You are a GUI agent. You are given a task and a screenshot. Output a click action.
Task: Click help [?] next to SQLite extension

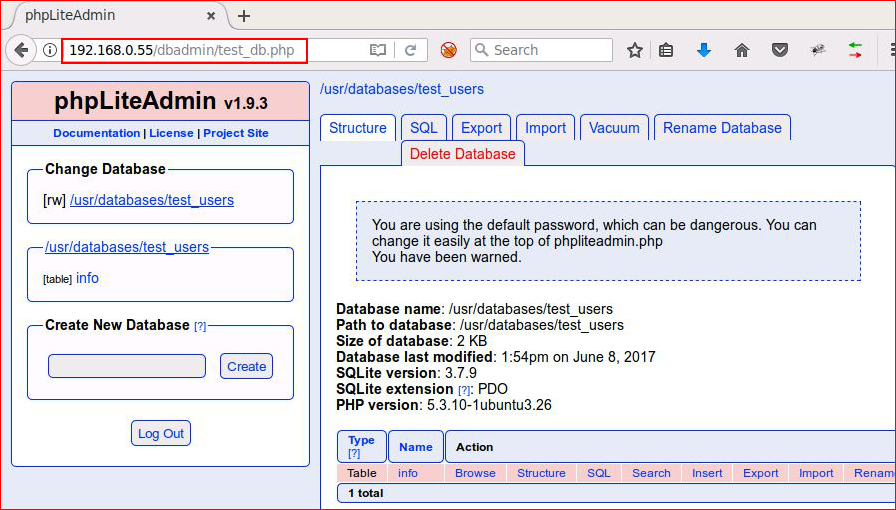pyautogui.click(x=464, y=390)
